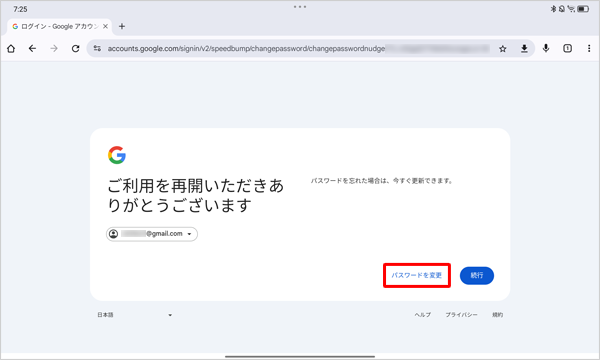Open a new tab with plus icon
Viewport: 600px width, 360px height.
[122, 26]
